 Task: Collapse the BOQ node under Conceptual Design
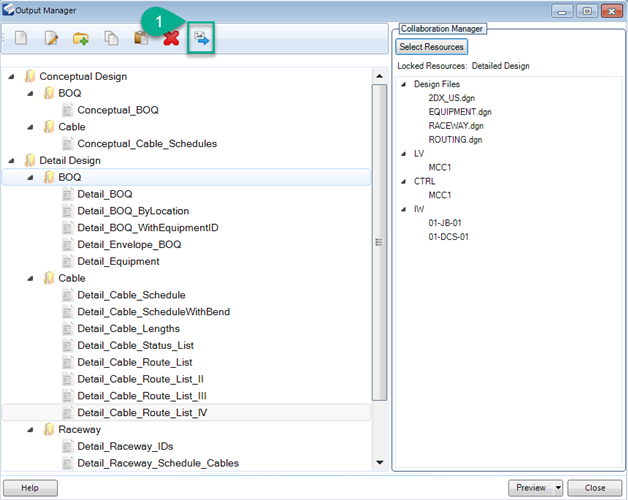click(x=30, y=93)
